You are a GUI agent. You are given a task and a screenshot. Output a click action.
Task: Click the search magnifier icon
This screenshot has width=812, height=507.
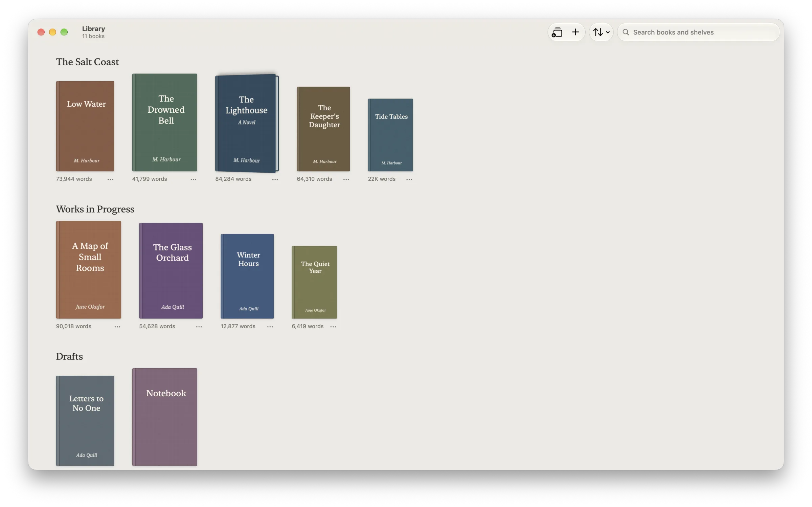click(x=626, y=32)
